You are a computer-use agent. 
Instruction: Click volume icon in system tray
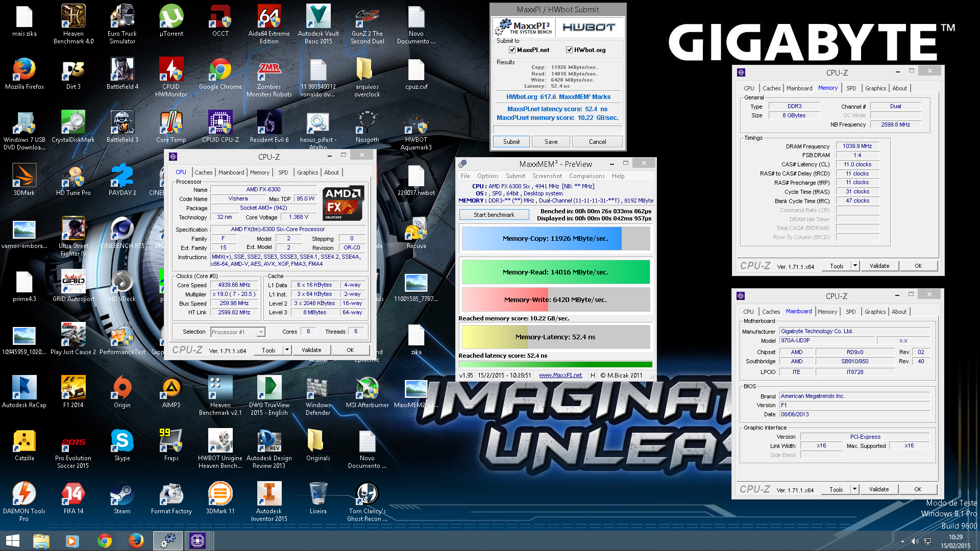click(x=915, y=541)
